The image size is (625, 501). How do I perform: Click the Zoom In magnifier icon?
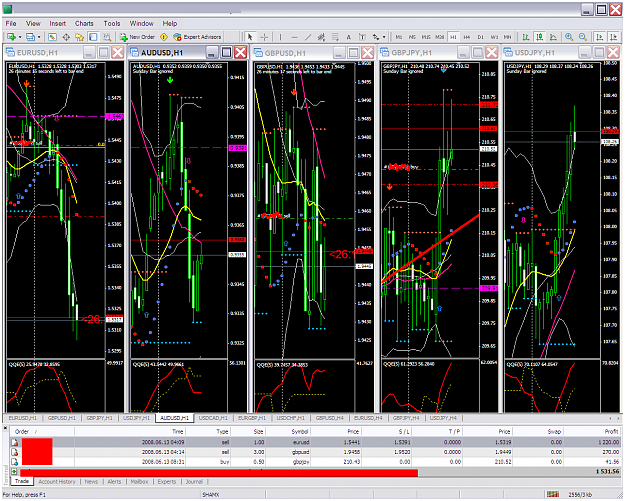pos(569,37)
